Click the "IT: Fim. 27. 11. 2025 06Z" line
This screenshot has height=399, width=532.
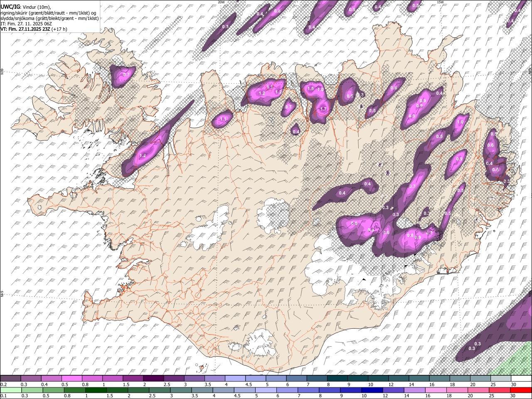26,24
